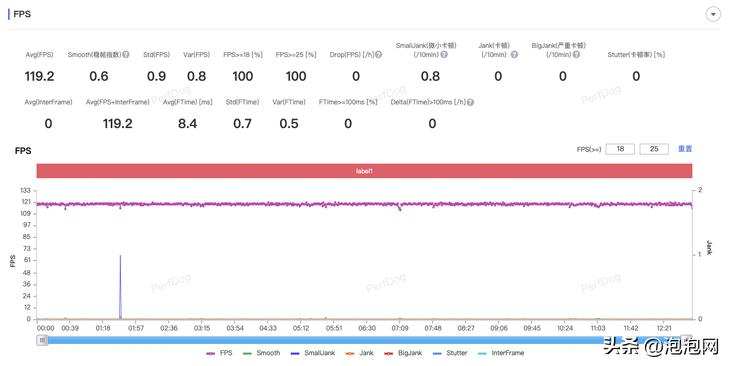730x366 pixels.
Task: Toggle the Smooth series in legend
Action: click(x=262, y=353)
